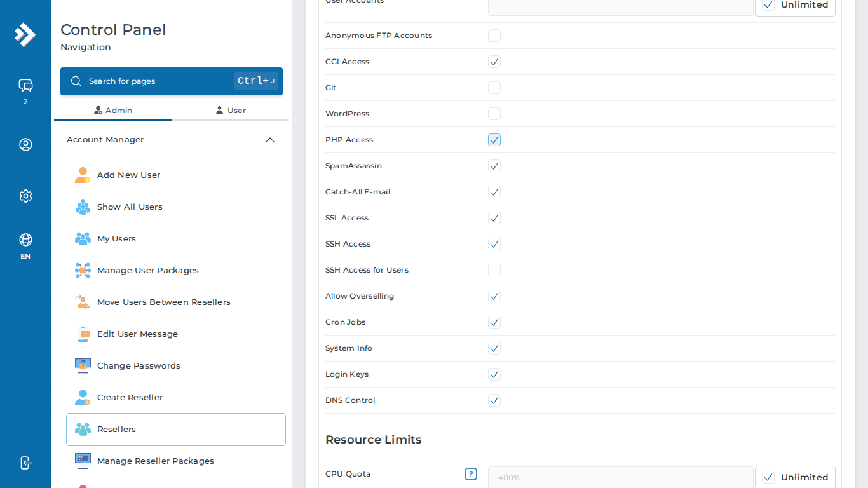Disable PHP Access
The image size is (868, 488).
click(494, 139)
